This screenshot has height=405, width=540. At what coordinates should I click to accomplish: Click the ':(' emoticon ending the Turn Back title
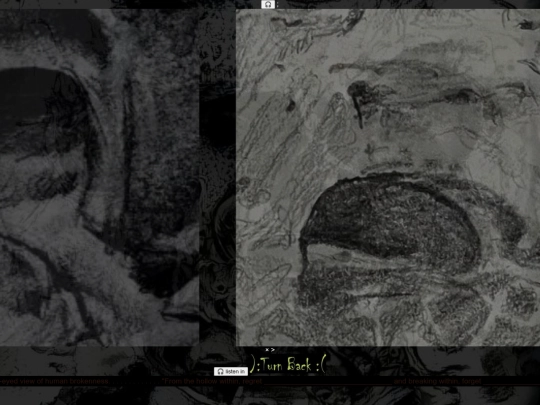click(321, 365)
